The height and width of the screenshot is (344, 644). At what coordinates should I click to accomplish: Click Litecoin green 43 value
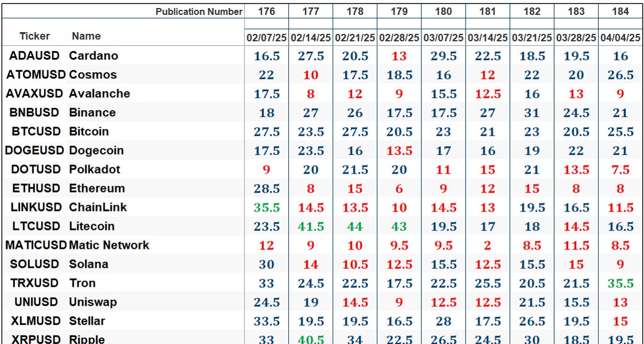click(399, 226)
